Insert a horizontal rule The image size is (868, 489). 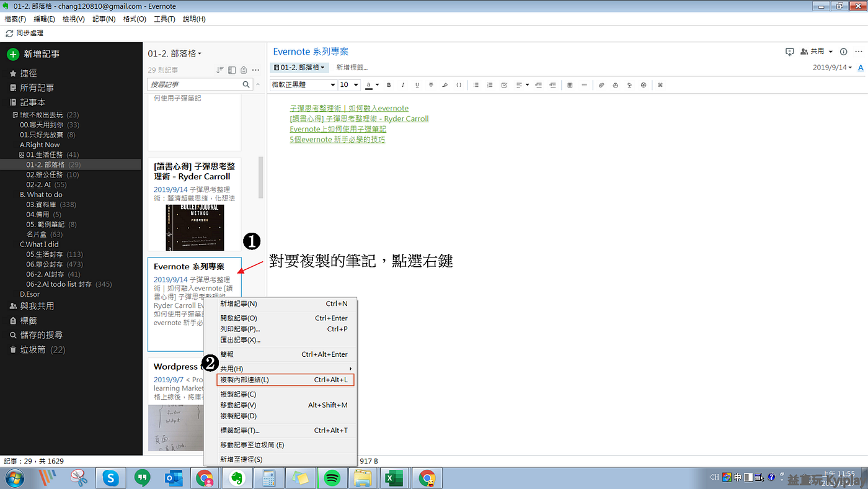click(x=584, y=85)
